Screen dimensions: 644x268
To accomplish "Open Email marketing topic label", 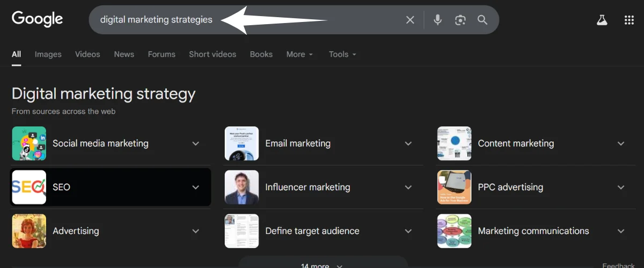I will tap(298, 144).
